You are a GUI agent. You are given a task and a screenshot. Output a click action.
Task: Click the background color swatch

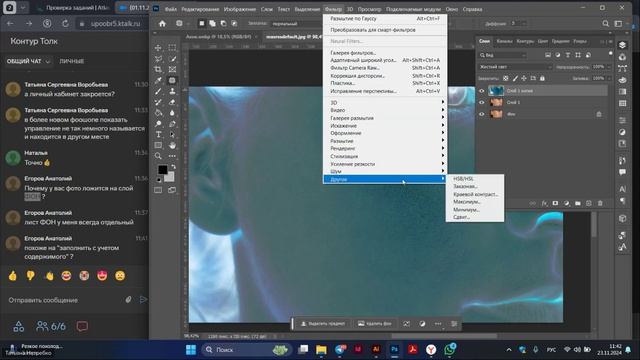click(x=170, y=177)
